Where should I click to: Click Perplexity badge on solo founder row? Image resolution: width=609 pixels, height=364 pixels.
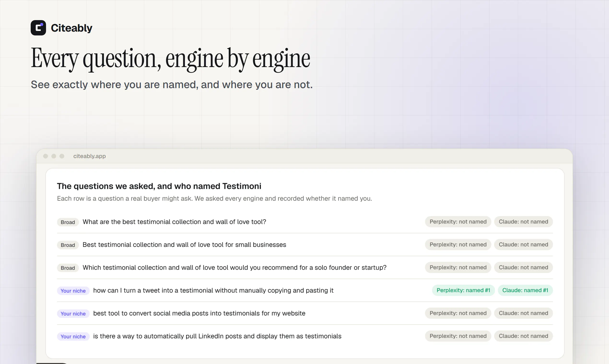pos(458,267)
